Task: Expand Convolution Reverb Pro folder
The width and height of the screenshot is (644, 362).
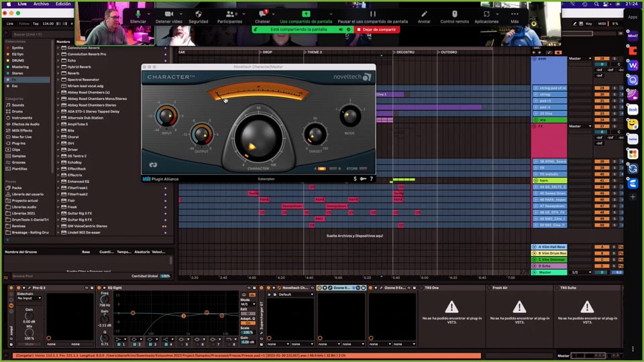Action: click(58, 54)
